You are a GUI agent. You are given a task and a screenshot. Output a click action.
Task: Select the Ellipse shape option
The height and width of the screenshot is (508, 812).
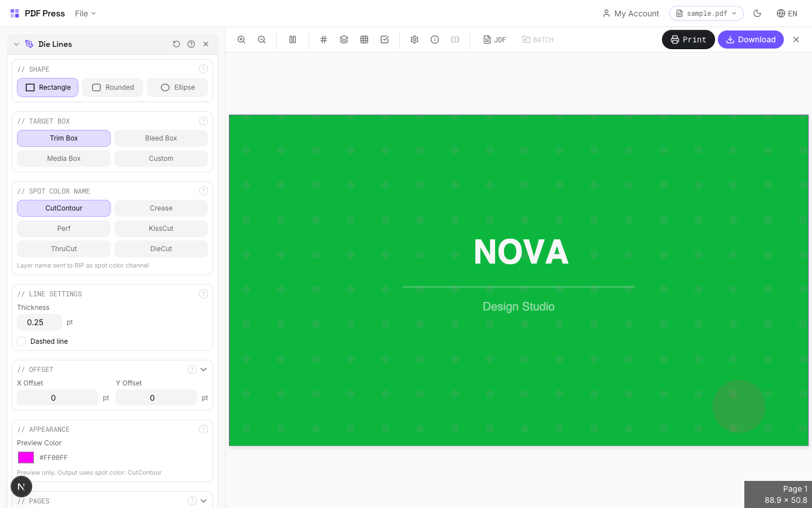178,87
